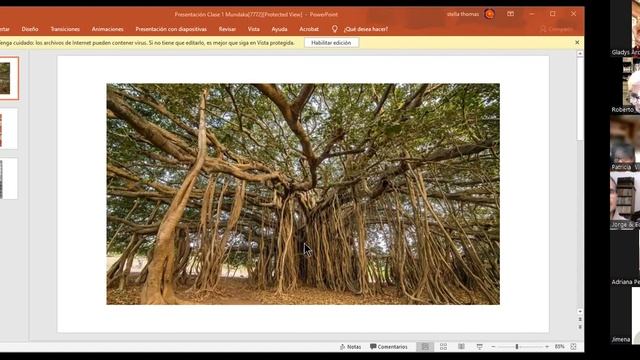The image size is (640, 360).
Task: Click Jorge's participant video tile
Action: (625, 201)
